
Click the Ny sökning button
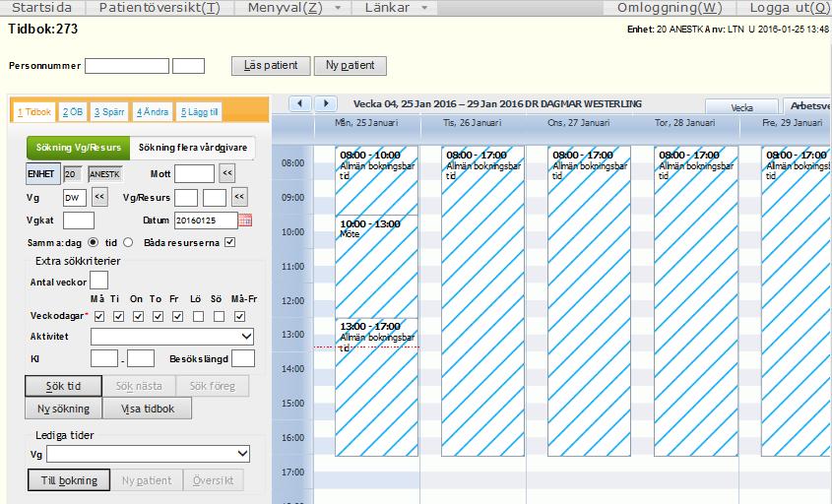pos(63,409)
